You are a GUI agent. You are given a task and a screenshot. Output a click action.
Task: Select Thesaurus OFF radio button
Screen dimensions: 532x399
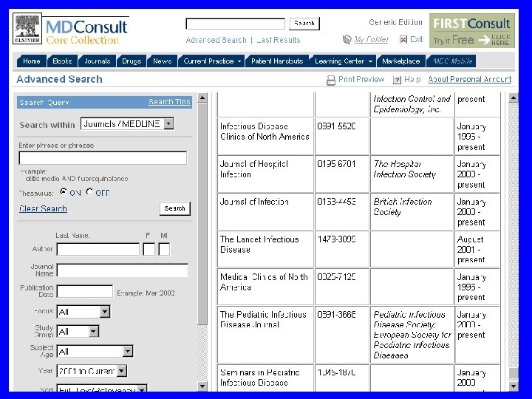click(x=89, y=192)
